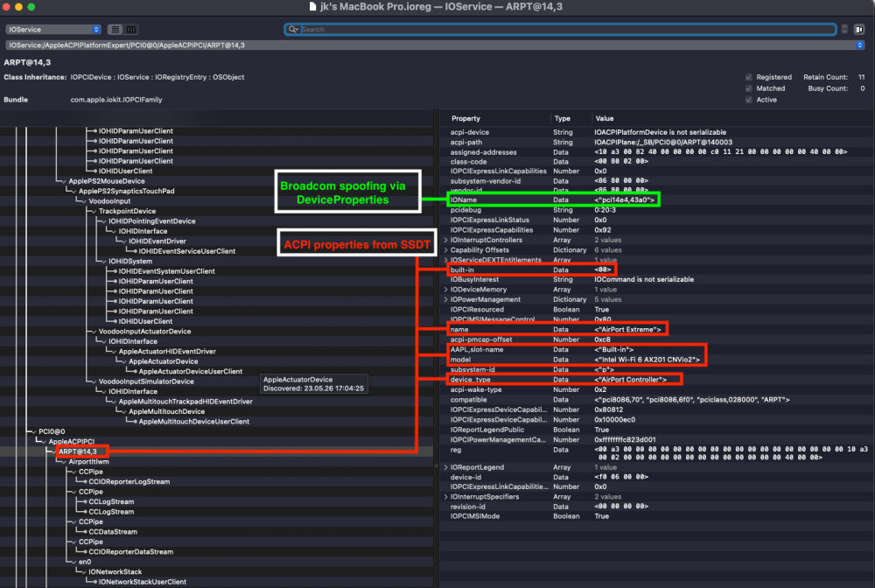
Task: Click the pause updates icon in toolbar
Action: (859, 30)
